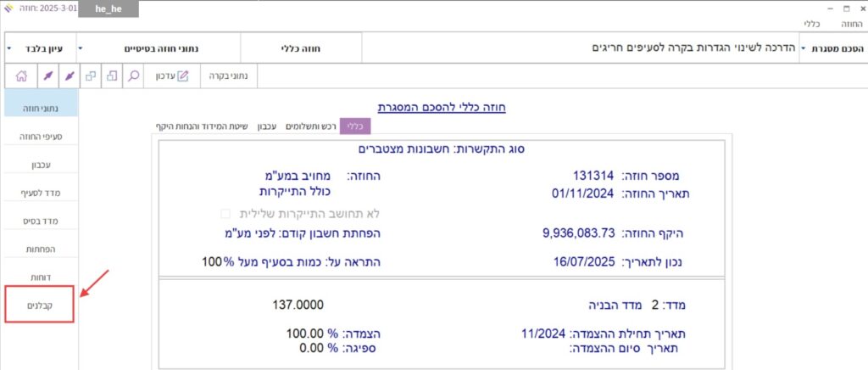The image size is (868, 370).
Task: Open the החוזה menu
Action: pyautogui.click(x=850, y=25)
